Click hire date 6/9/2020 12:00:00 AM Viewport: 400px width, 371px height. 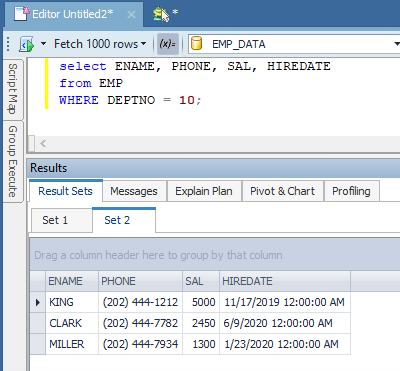[285, 323]
